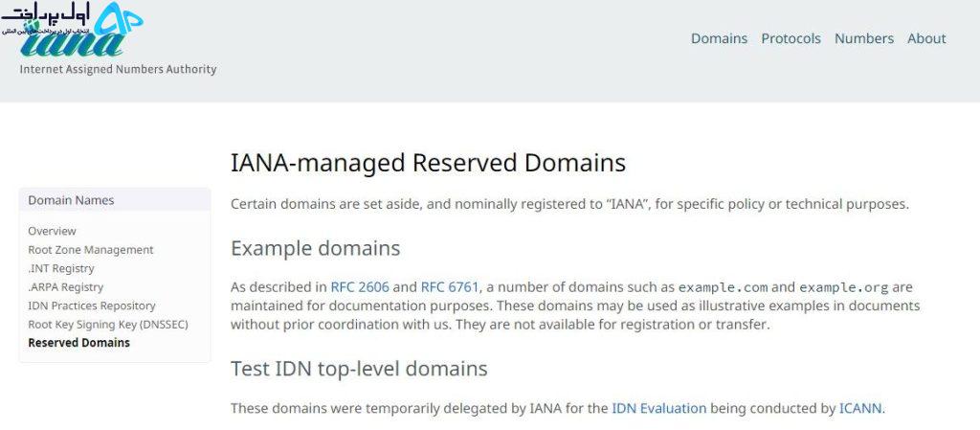Open the Domains menu item
The image size is (980, 430).
tap(719, 38)
